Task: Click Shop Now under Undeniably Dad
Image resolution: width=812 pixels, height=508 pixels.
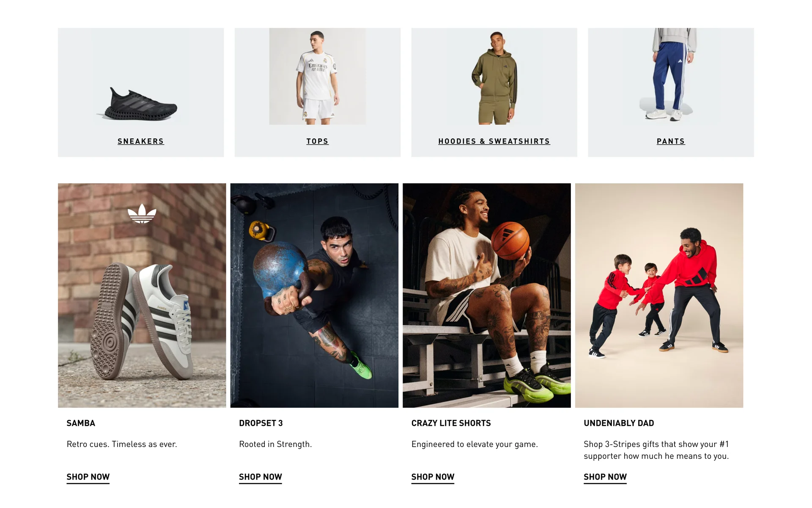Action: [605, 477]
